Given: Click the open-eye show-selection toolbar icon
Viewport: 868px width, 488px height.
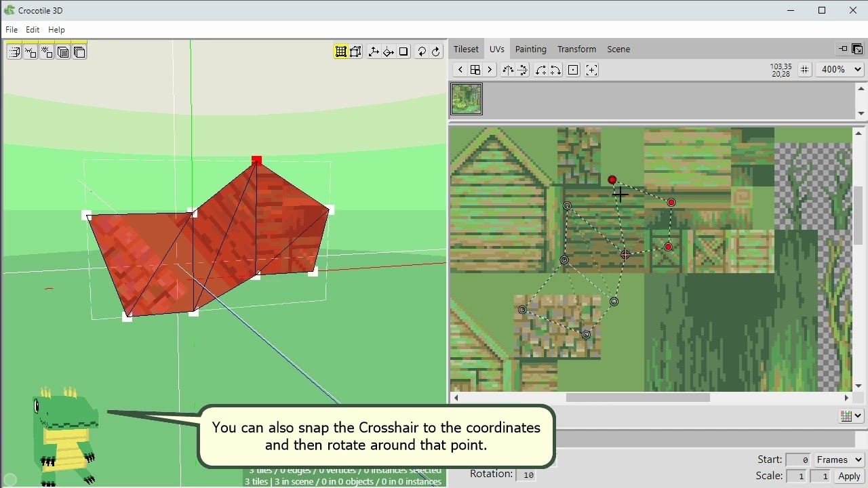Looking at the screenshot, I should coord(47,52).
